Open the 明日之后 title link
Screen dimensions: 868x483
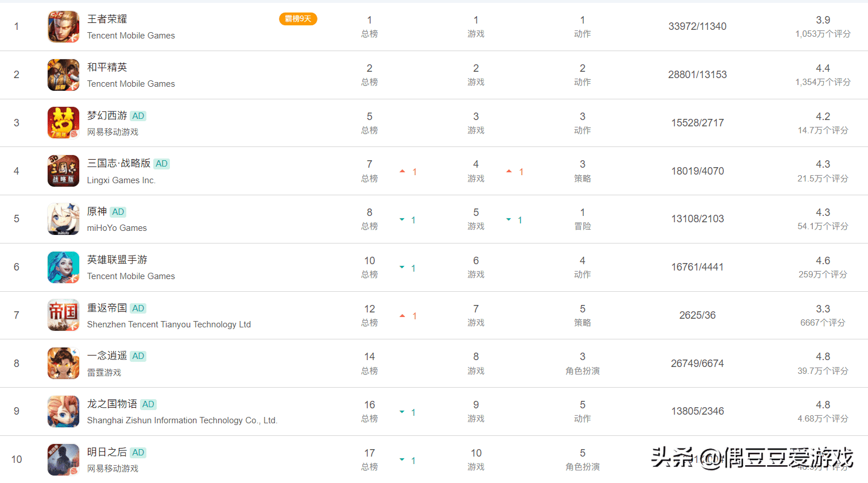107,453
